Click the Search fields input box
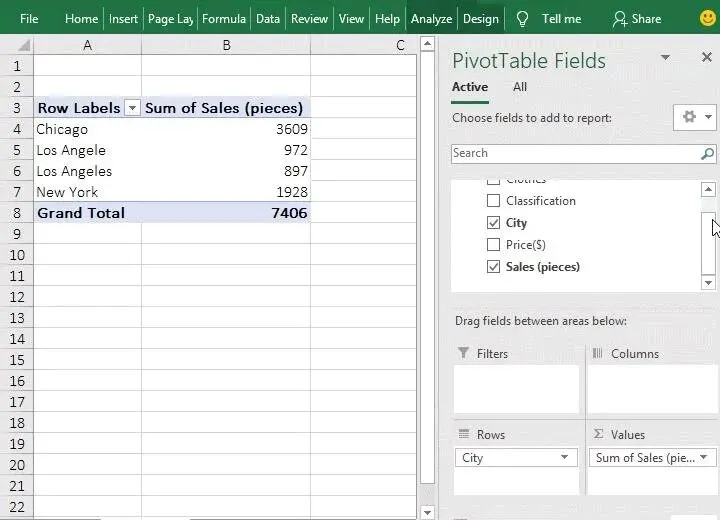The width and height of the screenshot is (720, 520). [575, 154]
